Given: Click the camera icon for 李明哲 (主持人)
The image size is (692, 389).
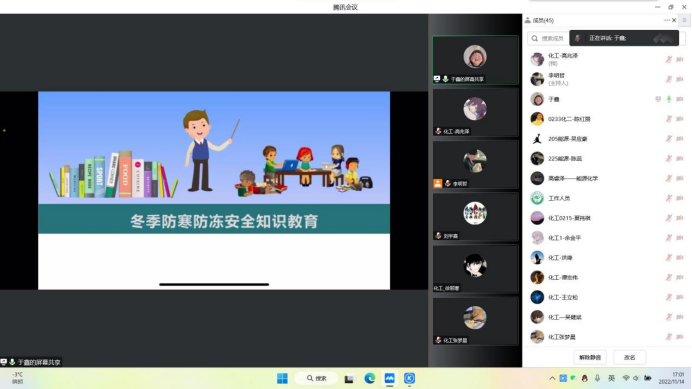Looking at the screenshot, I should click(x=680, y=79).
